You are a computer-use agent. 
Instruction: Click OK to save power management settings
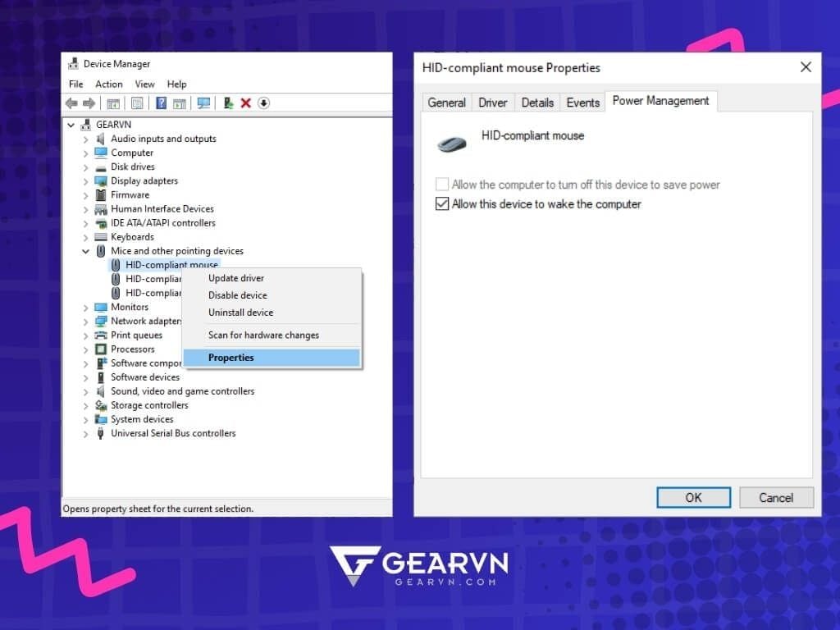coord(693,497)
